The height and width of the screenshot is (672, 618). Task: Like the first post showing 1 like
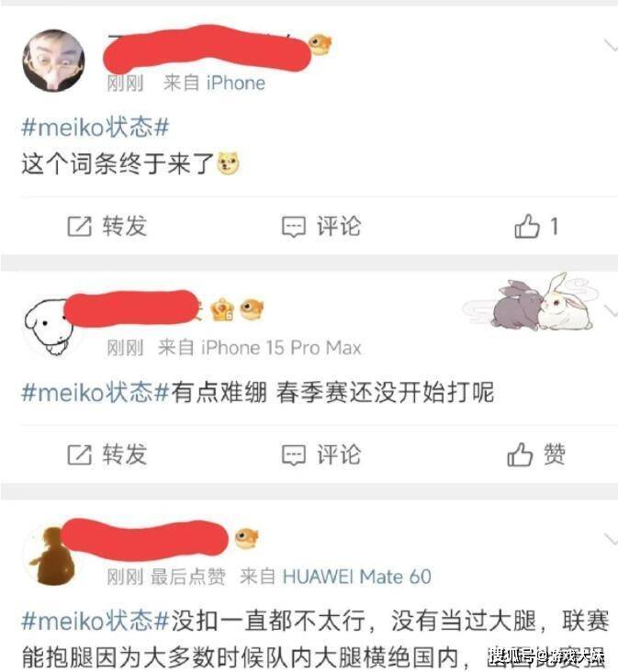click(x=536, y=226)
